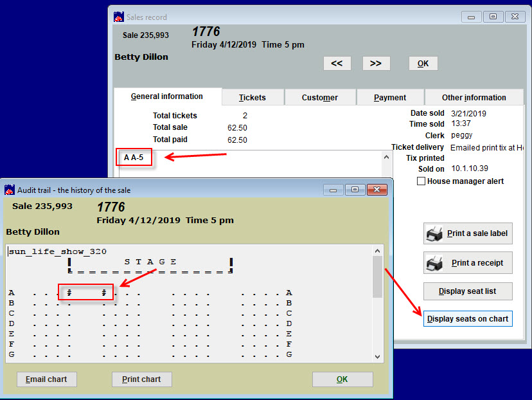Click the Total sale value 62.50
Screen dimensions: 532x400
(x=237, y=128)
